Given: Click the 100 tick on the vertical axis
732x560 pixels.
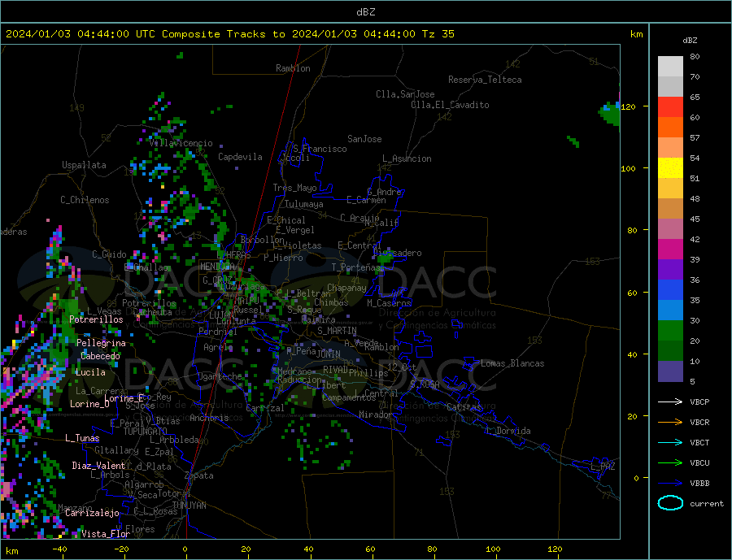Looking at the screenshot, I should (628, 168).
